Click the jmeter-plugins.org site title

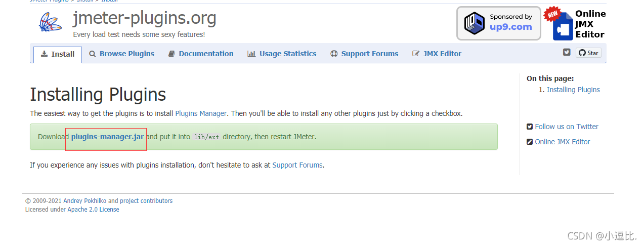(145, 19)
